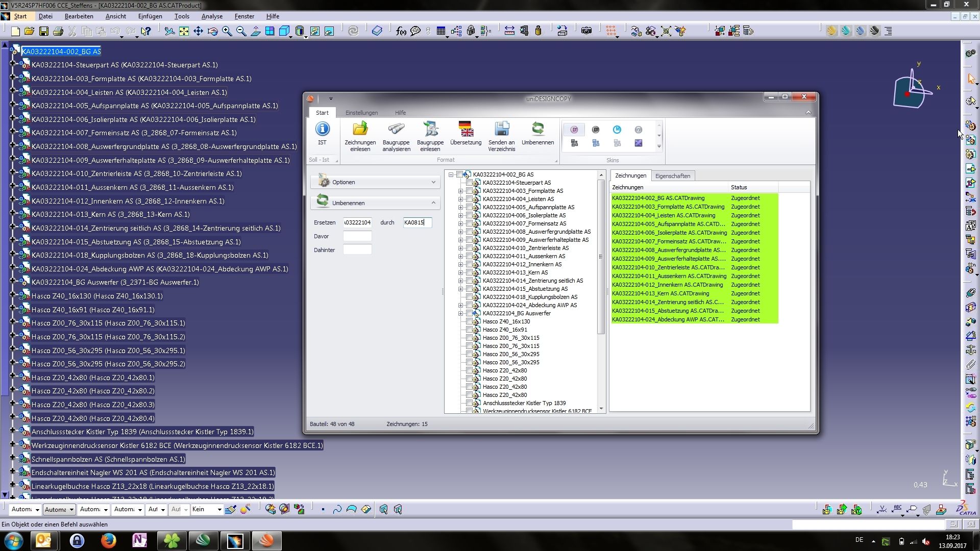Click the Umbenennen ribbon button
Viewport: 980px width, 551px height.
click(x=537, y=129)
